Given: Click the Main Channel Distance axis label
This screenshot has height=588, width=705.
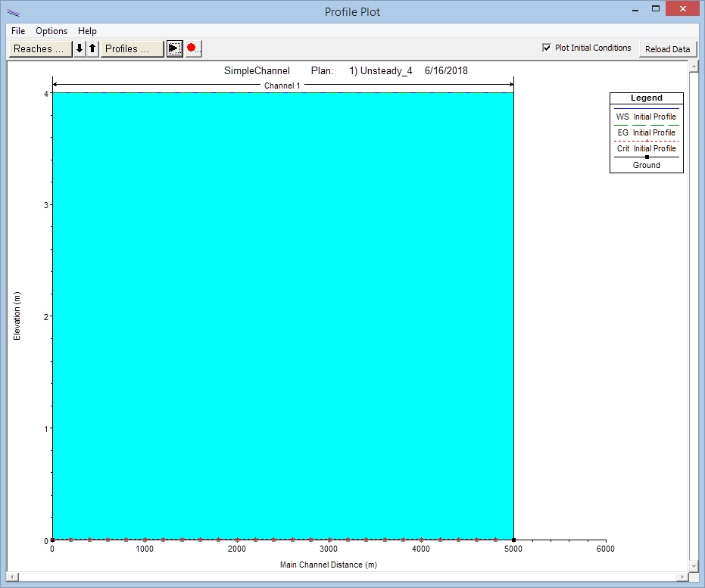Looking at the screenshot, I should (x=328, y=565).
